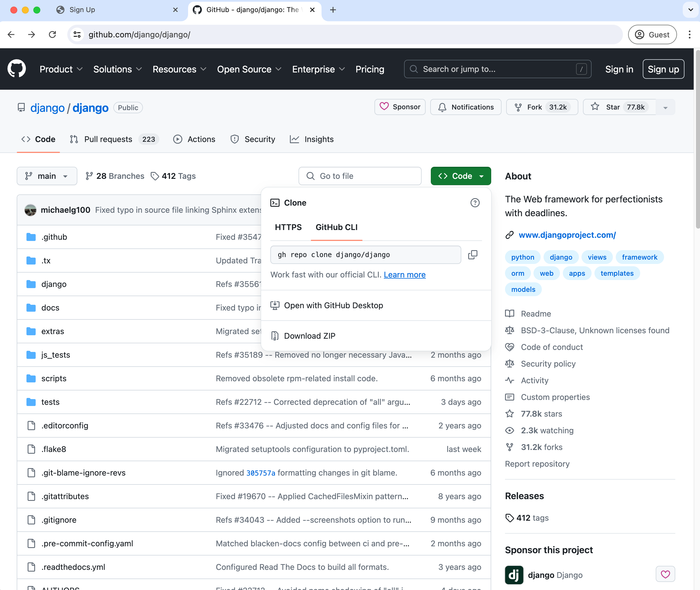The width and height of the screenshot is (700, 590).
Task: Switch to the Sign Up browser tab
Action: click(117, 10)
